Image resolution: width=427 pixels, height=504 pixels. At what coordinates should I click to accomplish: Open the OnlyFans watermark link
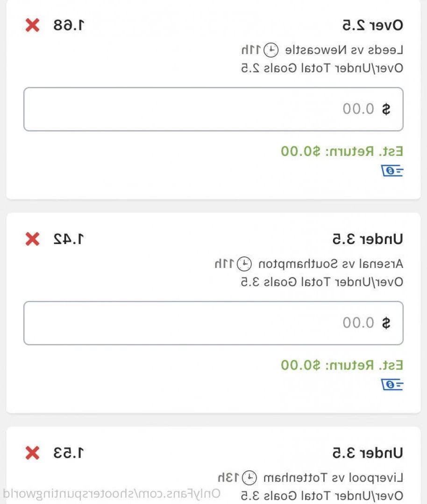(x=112, y=494)
